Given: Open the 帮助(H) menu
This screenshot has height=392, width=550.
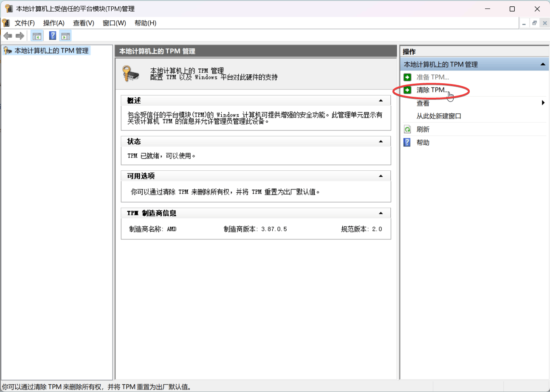Looking at the screenshot, I should tap(145, 23).
